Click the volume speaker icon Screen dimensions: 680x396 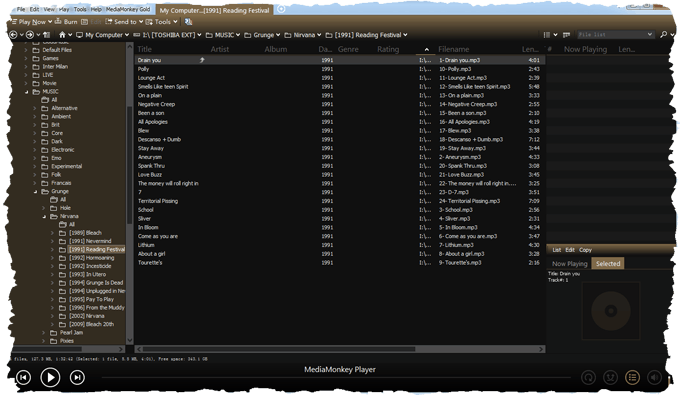654,377
